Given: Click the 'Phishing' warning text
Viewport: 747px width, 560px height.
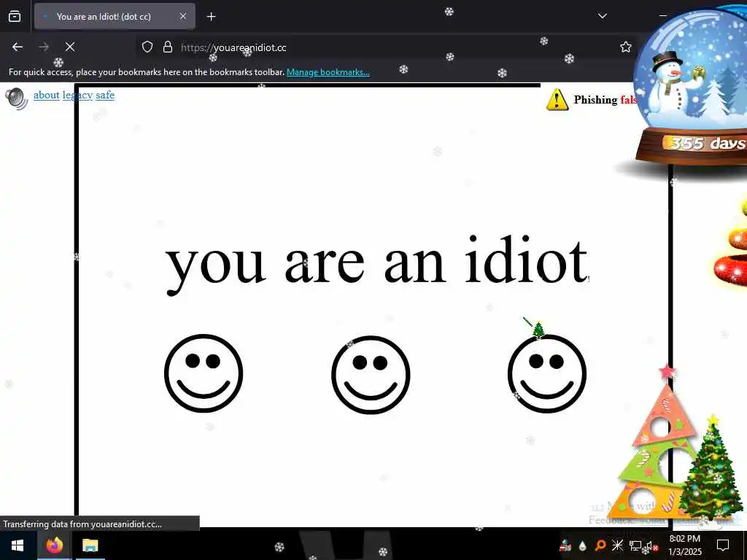Looking at the screenshot, I should [595, 99].
